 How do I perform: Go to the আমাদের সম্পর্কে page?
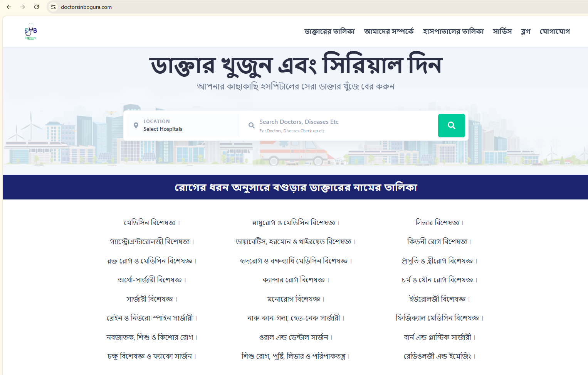(x=389, y=32)
